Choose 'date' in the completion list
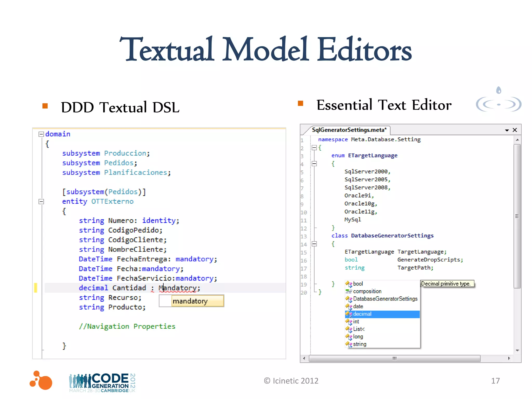532x399 pixels. point(382,306)
